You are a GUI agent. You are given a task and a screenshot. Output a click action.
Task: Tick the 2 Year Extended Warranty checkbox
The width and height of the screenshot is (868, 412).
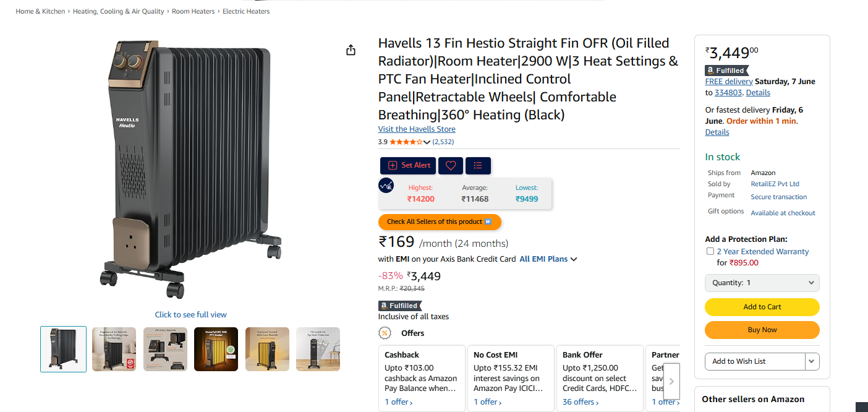[710, 251]
